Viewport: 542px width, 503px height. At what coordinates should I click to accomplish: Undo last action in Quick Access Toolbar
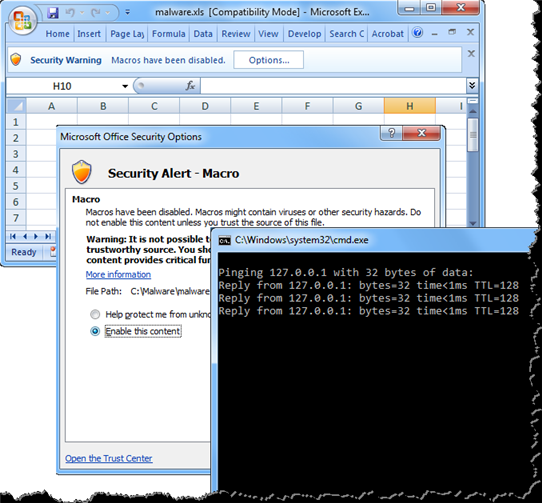coord(70,13)
